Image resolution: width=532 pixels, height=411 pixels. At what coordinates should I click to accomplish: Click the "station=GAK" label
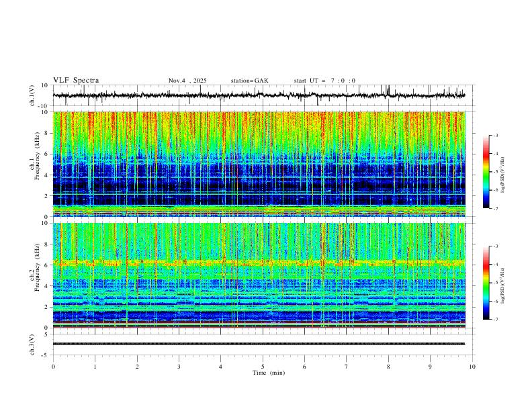point(250,81)
